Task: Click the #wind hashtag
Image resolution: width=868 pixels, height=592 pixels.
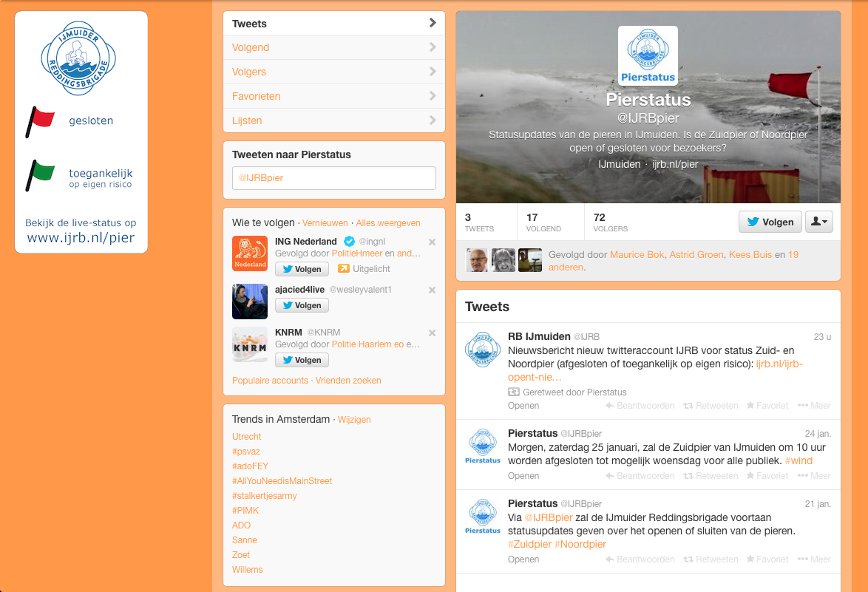Action: click(799, 461)
